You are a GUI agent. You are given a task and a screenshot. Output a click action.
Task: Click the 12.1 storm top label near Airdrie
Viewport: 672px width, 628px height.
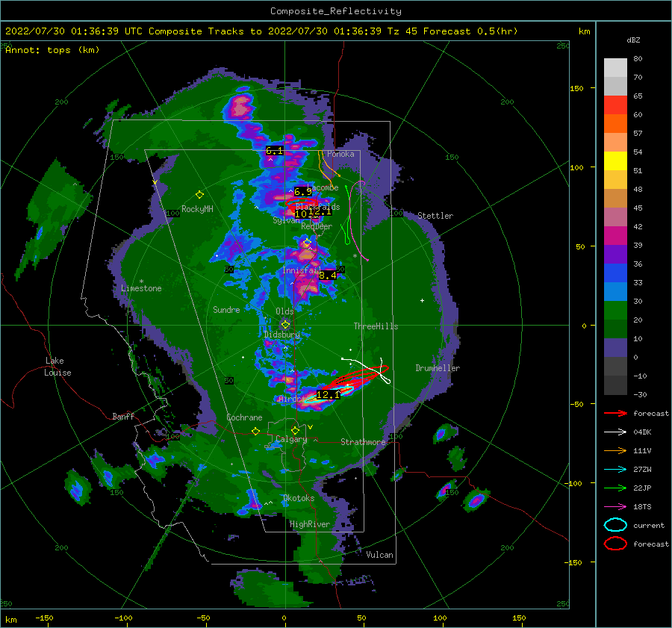(x=328, y=395)
